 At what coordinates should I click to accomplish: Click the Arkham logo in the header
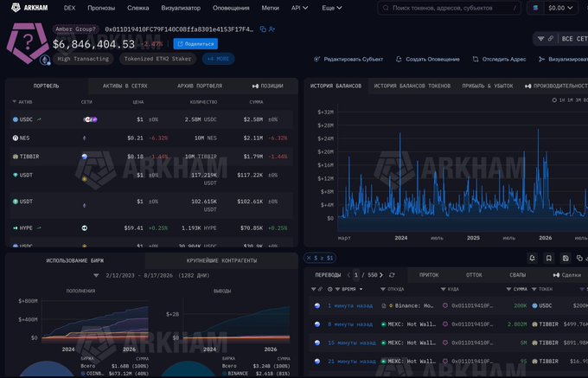tap(29, 8)
